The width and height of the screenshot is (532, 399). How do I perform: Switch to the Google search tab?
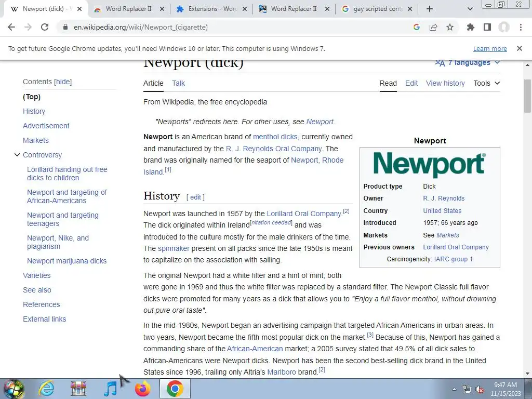coord(377,9)
